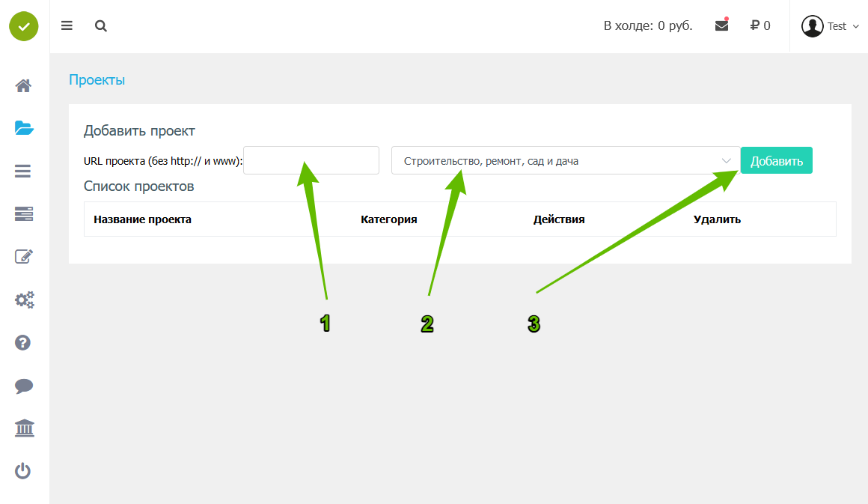Open the server stack sidebar icon
The image size is (868, 504).
tap(24, 214)
